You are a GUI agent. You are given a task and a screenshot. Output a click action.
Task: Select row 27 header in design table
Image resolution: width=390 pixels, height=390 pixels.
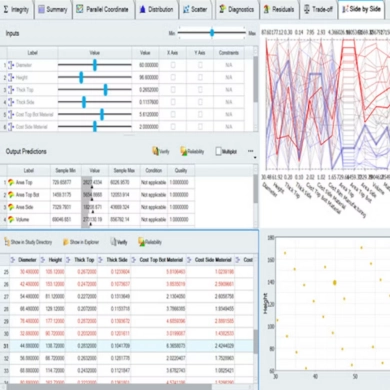6,297
